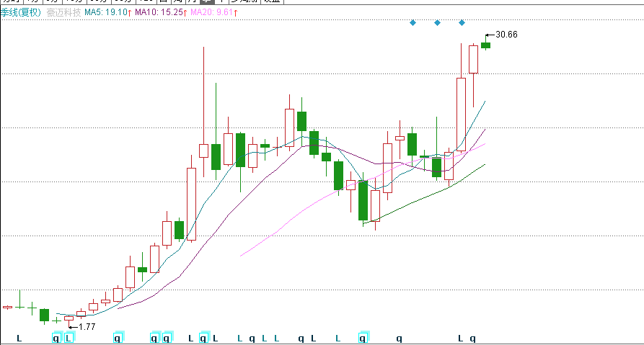
Task: Click the 季线(复权) chart title label
Action: coord(21,13)
